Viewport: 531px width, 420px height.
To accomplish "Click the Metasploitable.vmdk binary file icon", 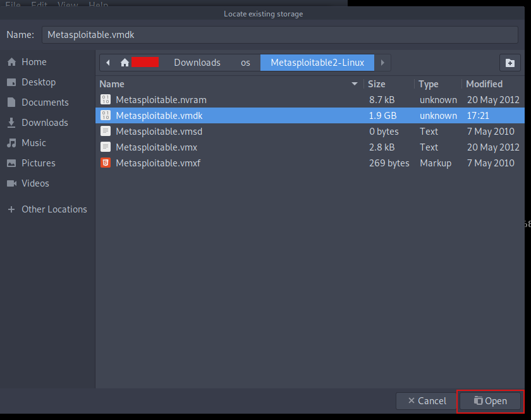I will pos(106,116).
